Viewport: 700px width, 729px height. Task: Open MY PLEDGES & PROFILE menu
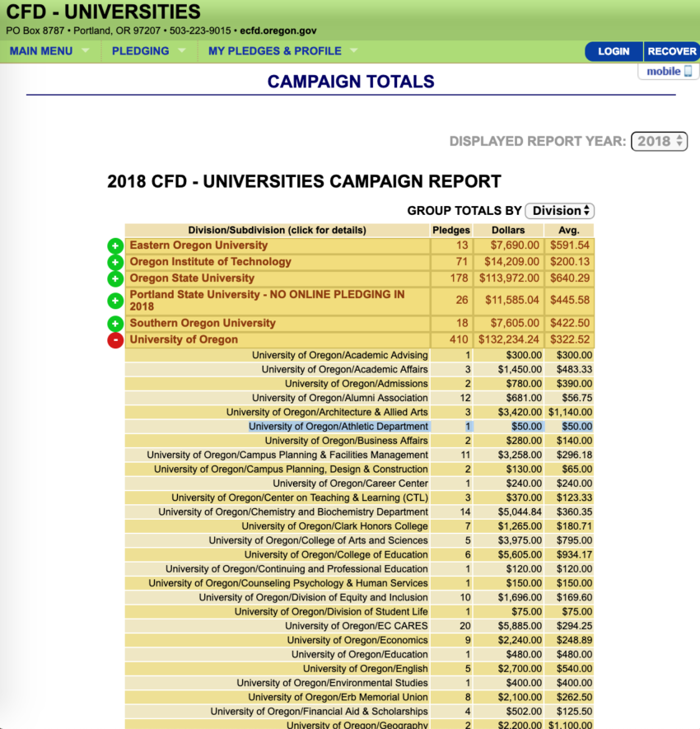282,51
